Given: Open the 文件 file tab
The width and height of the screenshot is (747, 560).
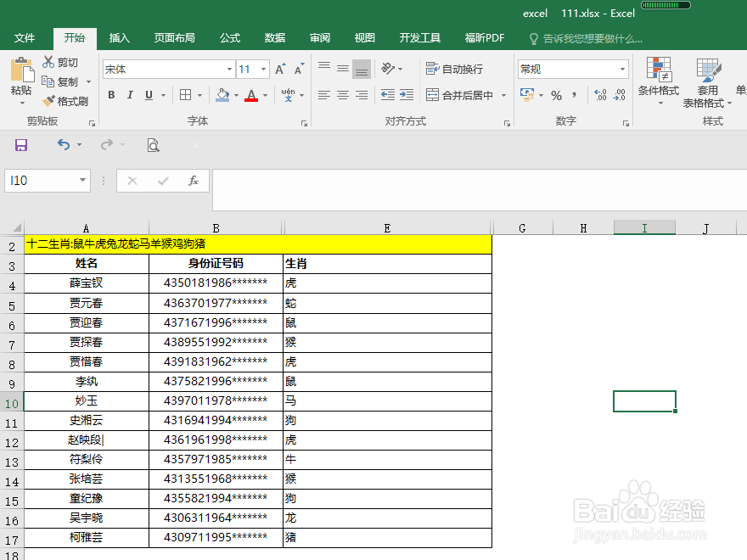Looking at the screenshot, I should point(25,38).
